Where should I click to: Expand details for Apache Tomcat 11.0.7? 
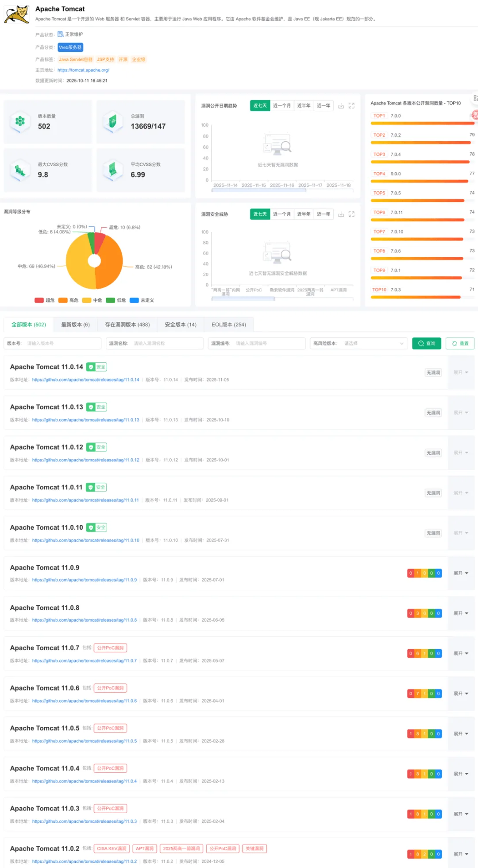point(461,654)
